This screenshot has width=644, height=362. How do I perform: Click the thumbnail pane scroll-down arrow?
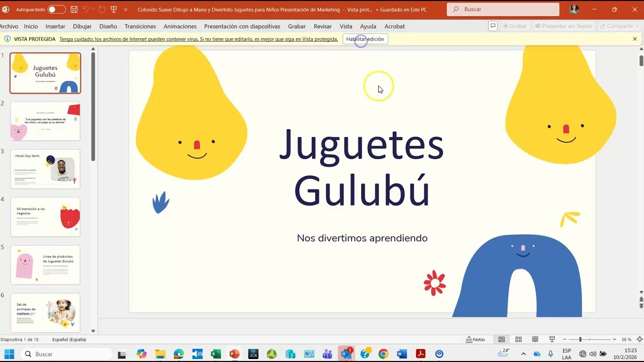93,331
